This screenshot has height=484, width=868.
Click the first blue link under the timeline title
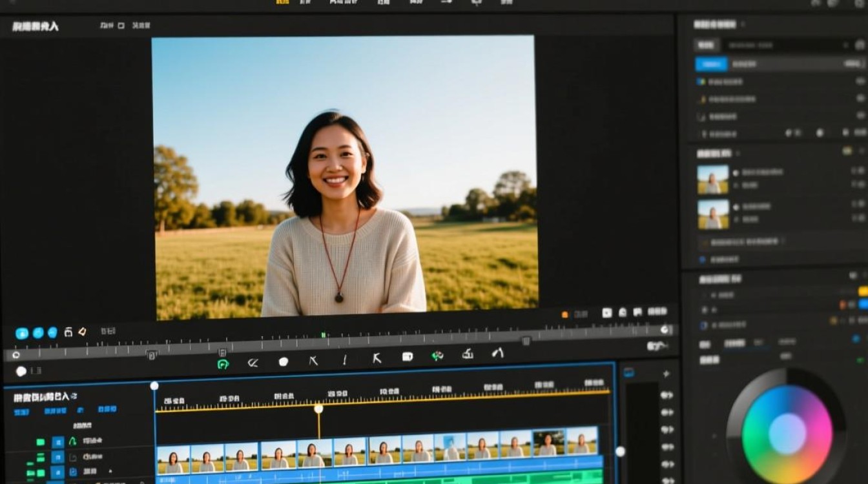(21, 412)
